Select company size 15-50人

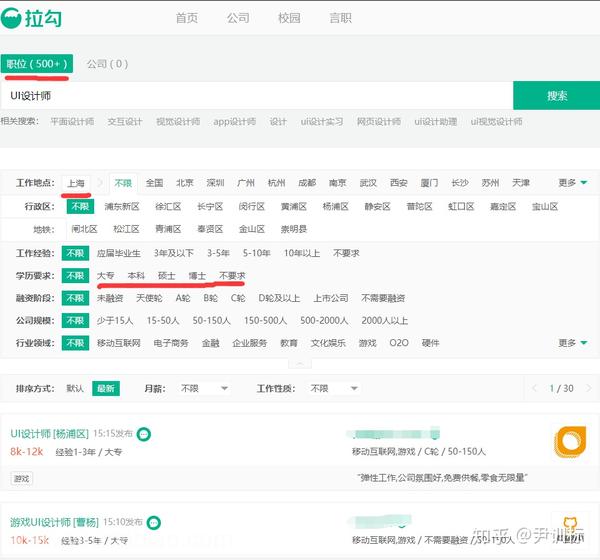(x=163, y=320)
